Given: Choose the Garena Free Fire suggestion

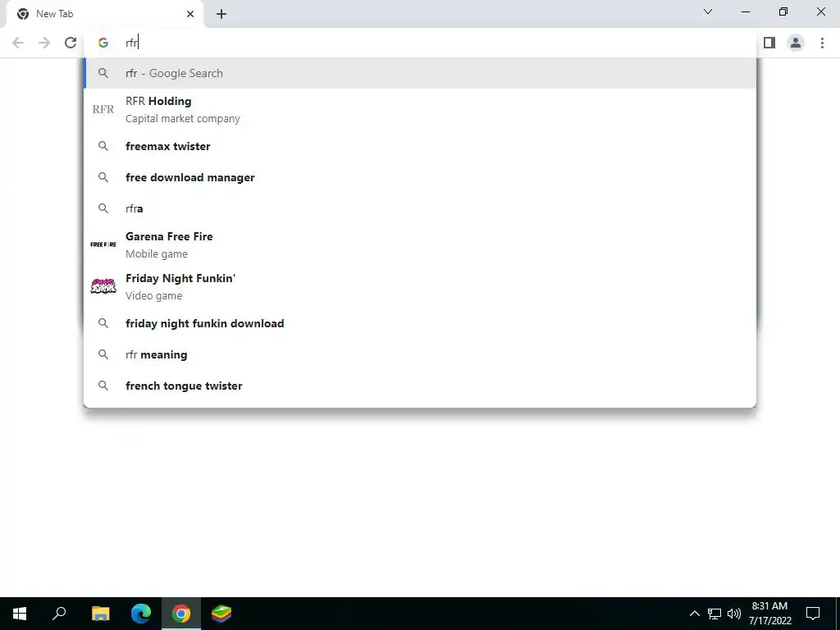Looking at the screenshot, I should pos(420,244).
